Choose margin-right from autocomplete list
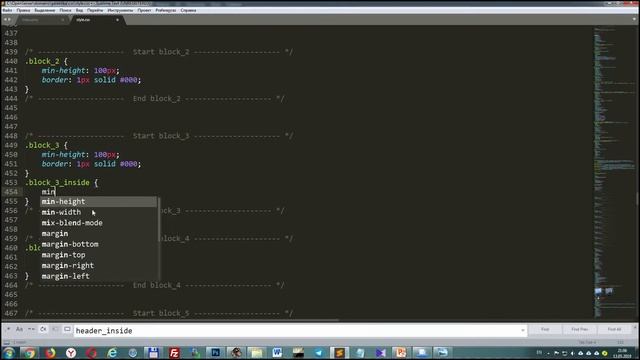Viewport: 640px width, 360px height. pyautogui.click(x=98, y=265)
